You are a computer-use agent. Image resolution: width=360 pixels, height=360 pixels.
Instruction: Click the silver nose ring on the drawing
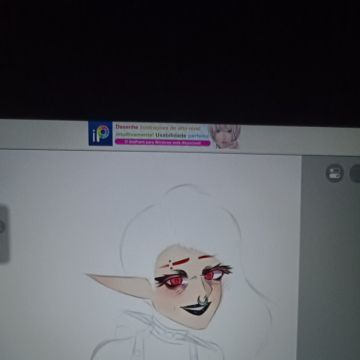(x=202, y=300)
